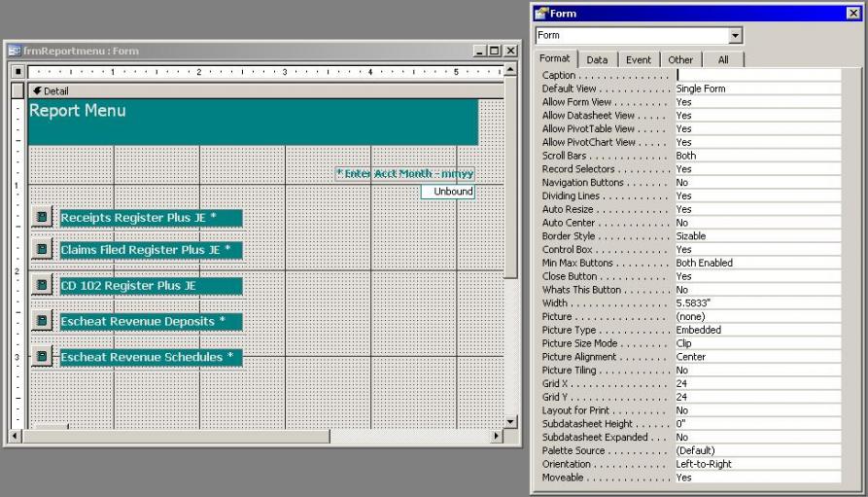Click the Grid Y value 24

tap(758, 397)
